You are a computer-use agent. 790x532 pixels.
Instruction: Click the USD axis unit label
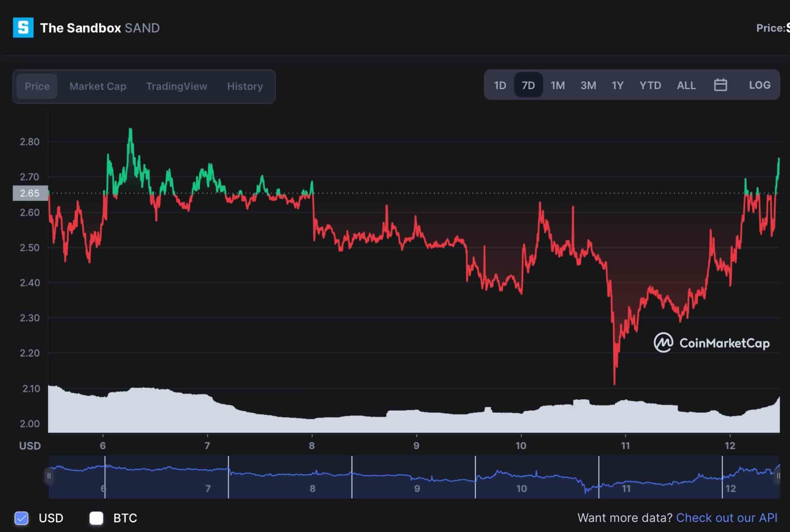coord(30,446)
